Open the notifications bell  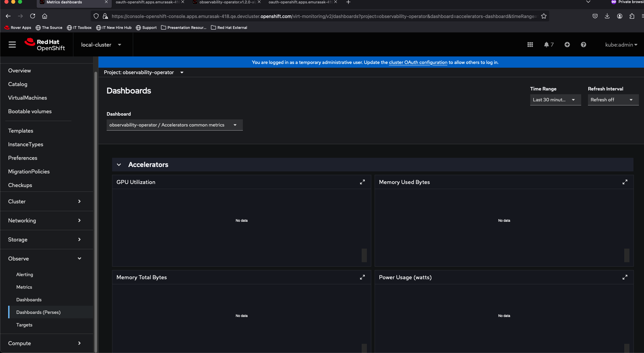548,45
